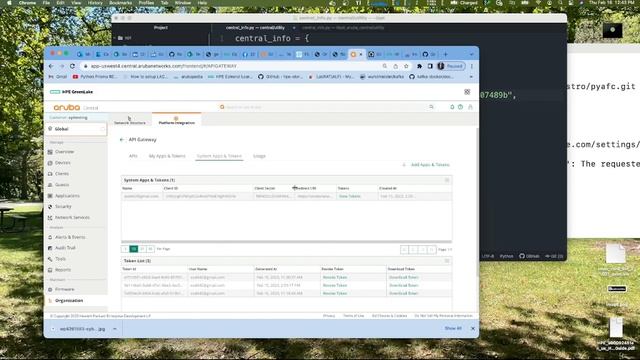The image size is (640, 360).
Task: Open the HPE GreenLake logo
Action: (71, 92)
